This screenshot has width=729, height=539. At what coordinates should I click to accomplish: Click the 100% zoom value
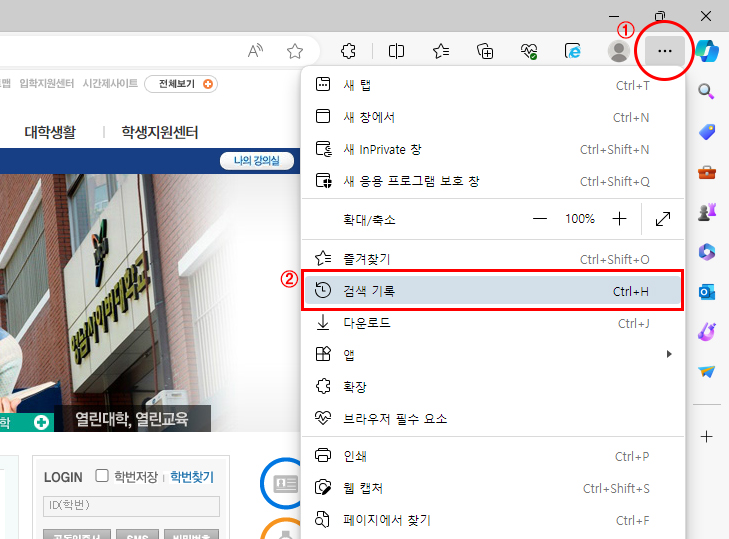[x=580, y=219]
